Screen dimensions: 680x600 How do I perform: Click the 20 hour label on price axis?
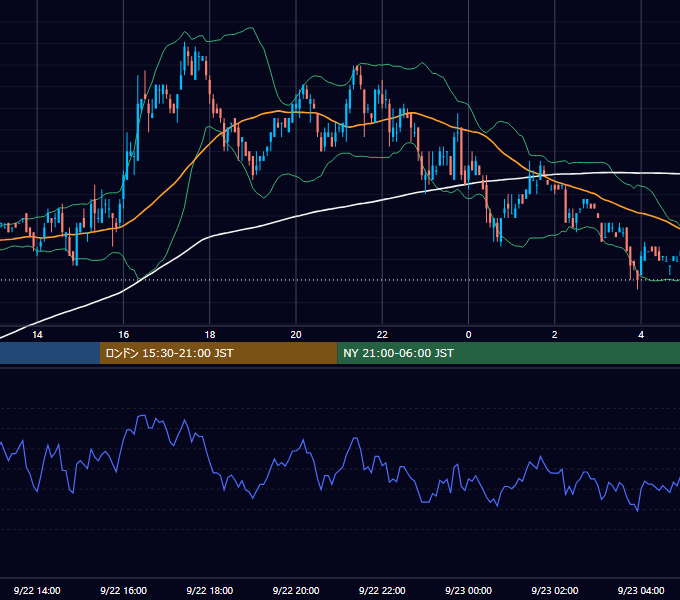click(x=296, y=335)
